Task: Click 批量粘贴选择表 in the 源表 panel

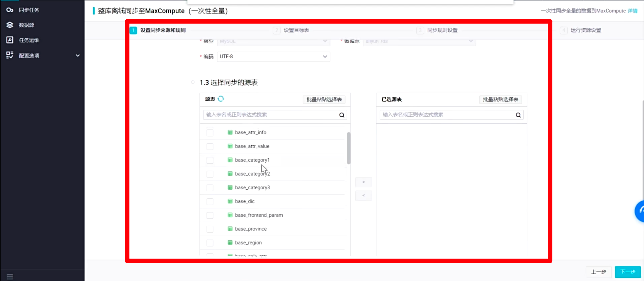Action: point(324,100)
